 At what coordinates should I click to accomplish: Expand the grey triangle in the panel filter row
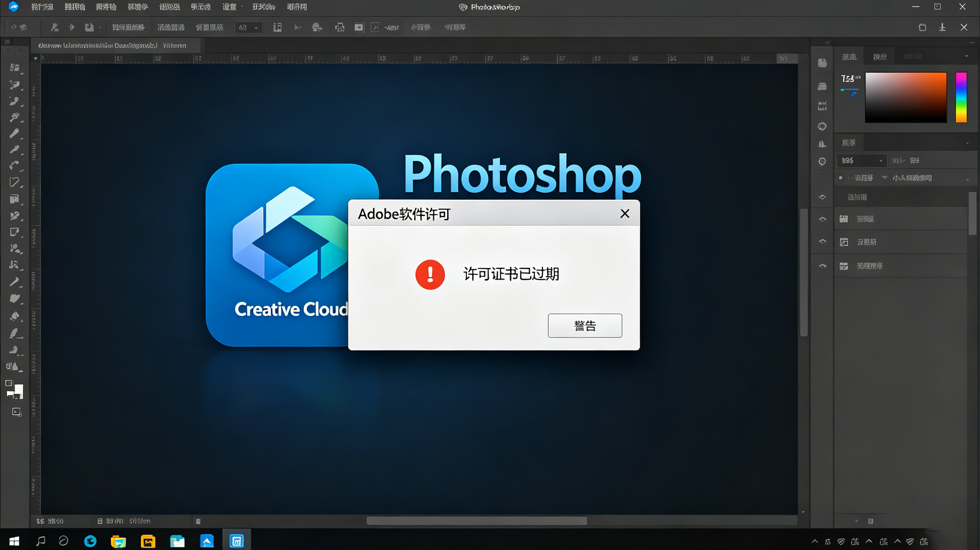click(x=885, y=177)
